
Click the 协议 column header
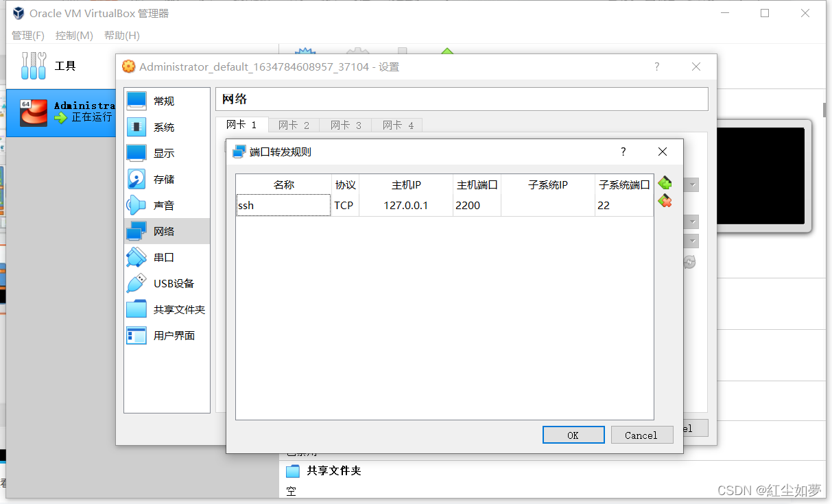(345, 184)
